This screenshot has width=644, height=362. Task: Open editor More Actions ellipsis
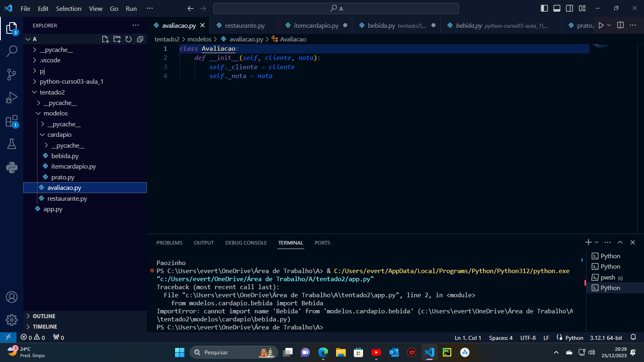coord(633,25)
